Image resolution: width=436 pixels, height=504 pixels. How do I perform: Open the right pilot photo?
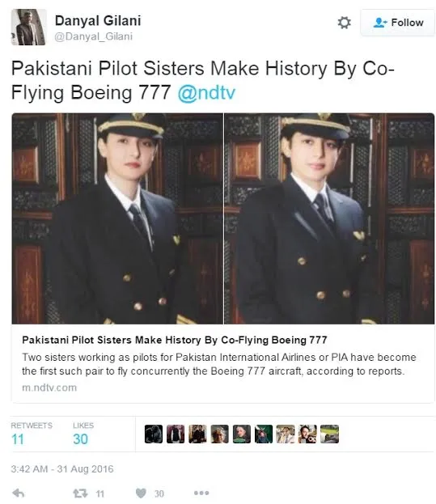329,218
